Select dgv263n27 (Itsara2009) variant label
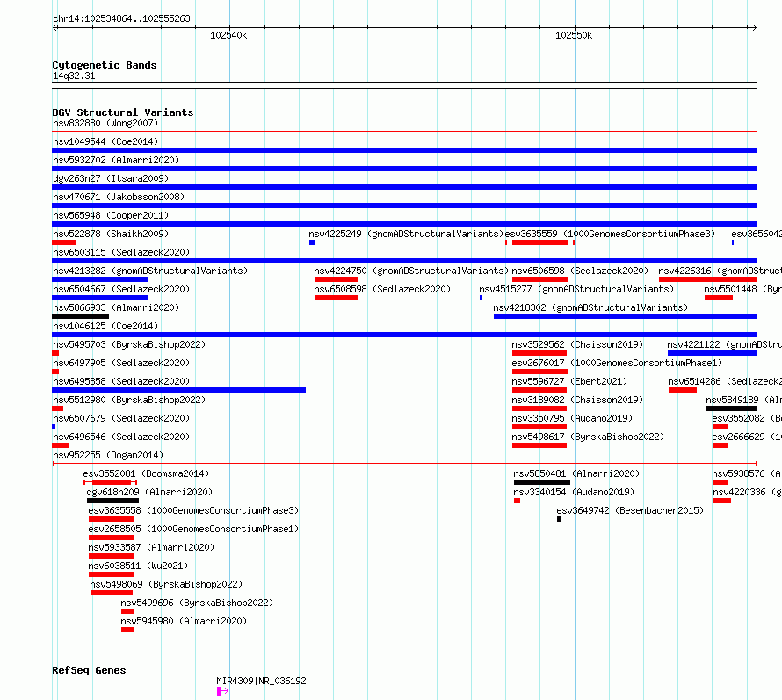Viewport: 782px width, 700px height. click(x=111, y=178)
